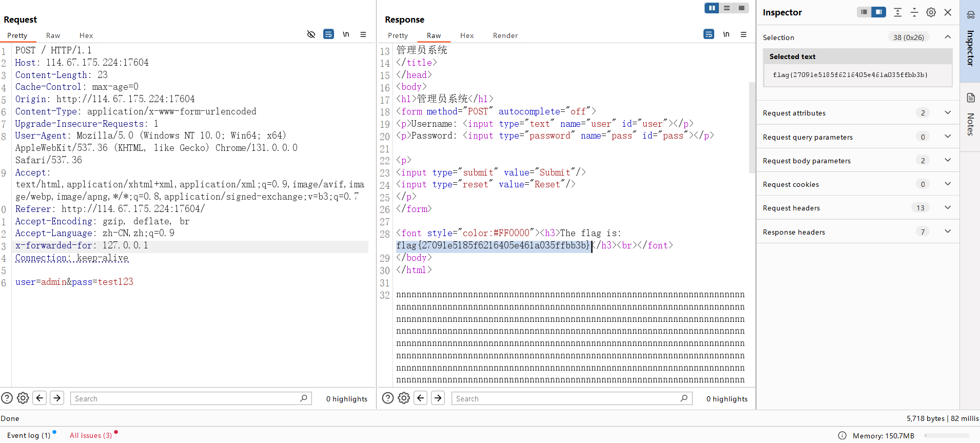This screenshot has height=443, width=980.
Task: Go to previous match in Response search
Action: (421, 398)
